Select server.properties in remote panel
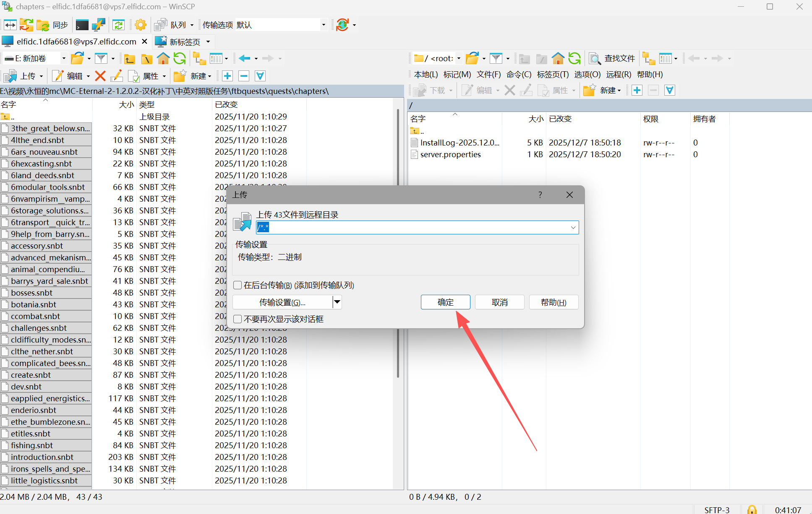812x514 pixels. (x=450, y=154)
